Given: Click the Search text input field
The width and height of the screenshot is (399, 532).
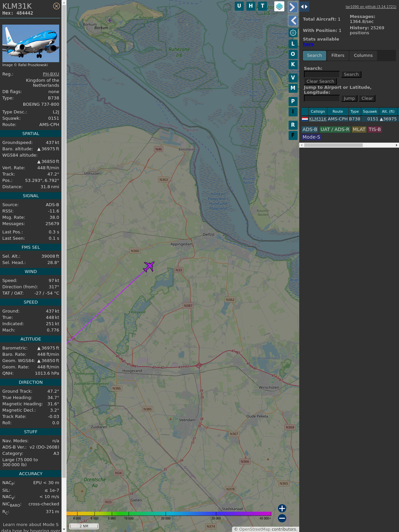Looking at the screenshot, I should tap(322, 74).
